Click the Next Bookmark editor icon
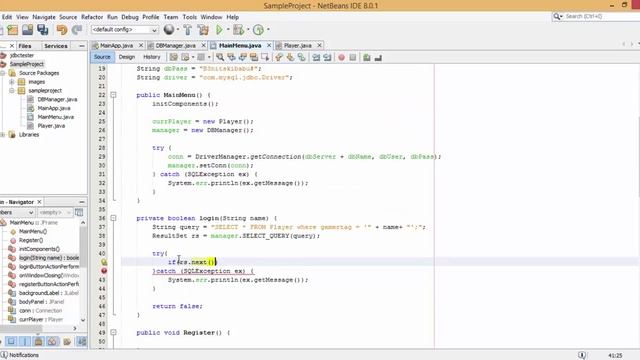 click(x=290, y=58)
